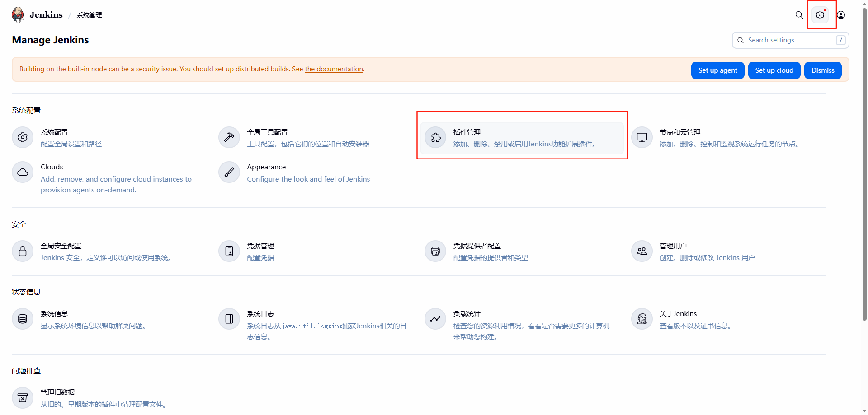Open 管理旧数据 title link

(58, 392)
